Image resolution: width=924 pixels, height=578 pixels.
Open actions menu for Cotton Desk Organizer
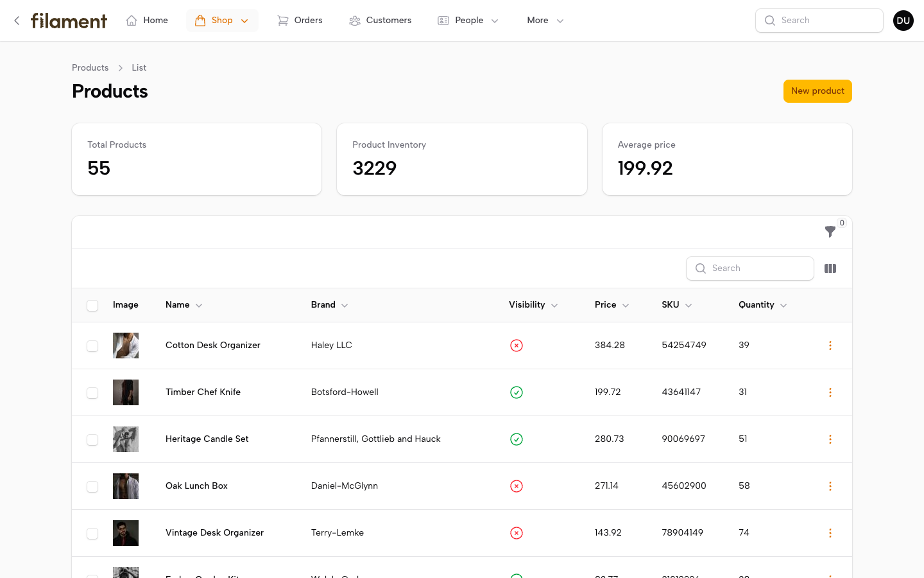point(830,346)
